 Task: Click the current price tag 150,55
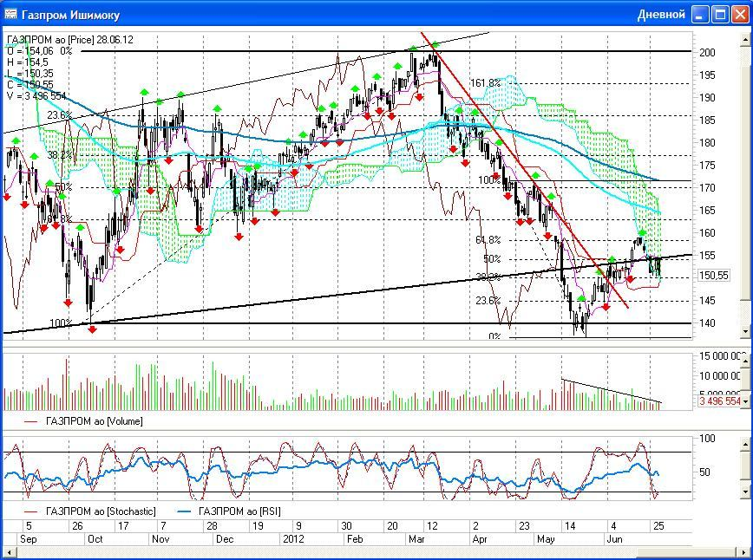pos(714,276)
